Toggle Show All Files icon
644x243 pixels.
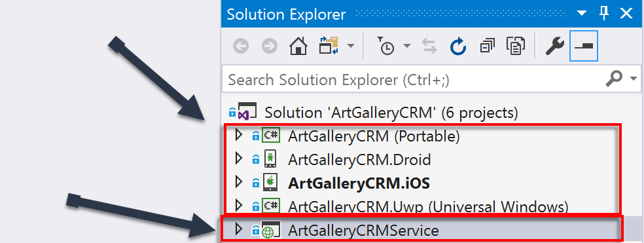[x=516, y=46]
